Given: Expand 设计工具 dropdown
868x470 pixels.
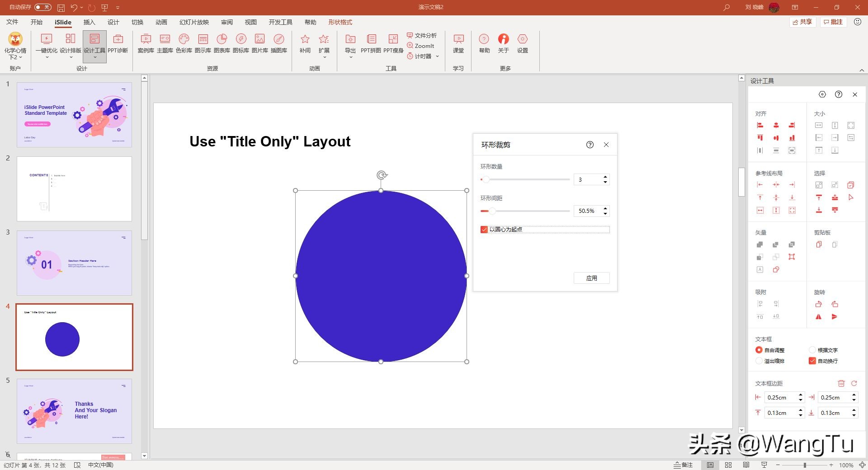Looking at the screenshot, I should click(94, 57).
